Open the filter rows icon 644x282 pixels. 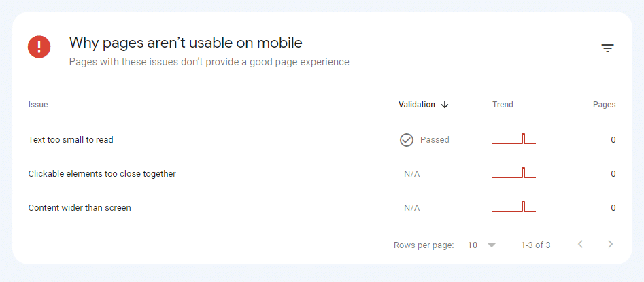pyautogui.click(x=607, y=48)
